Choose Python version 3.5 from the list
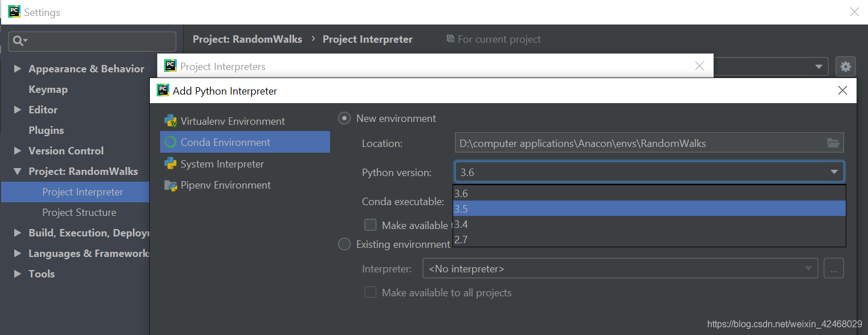The width and height of the screenshot is (868, 335). tap(649, 209)
